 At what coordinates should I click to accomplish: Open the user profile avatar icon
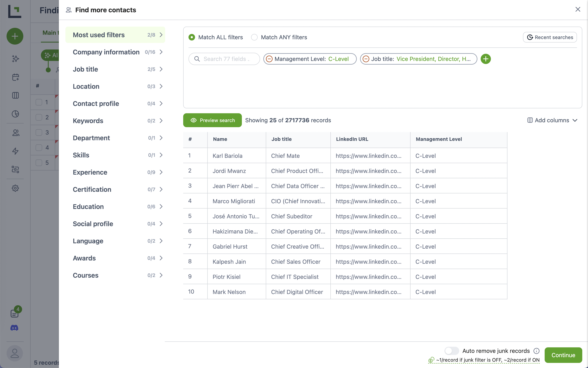15,353
